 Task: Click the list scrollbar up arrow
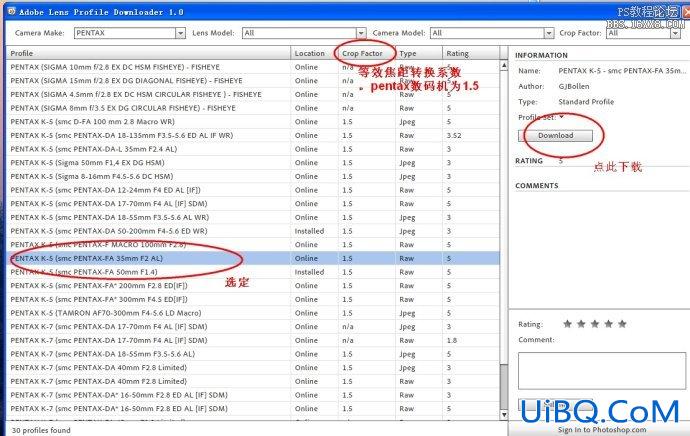tap(504, 65)
